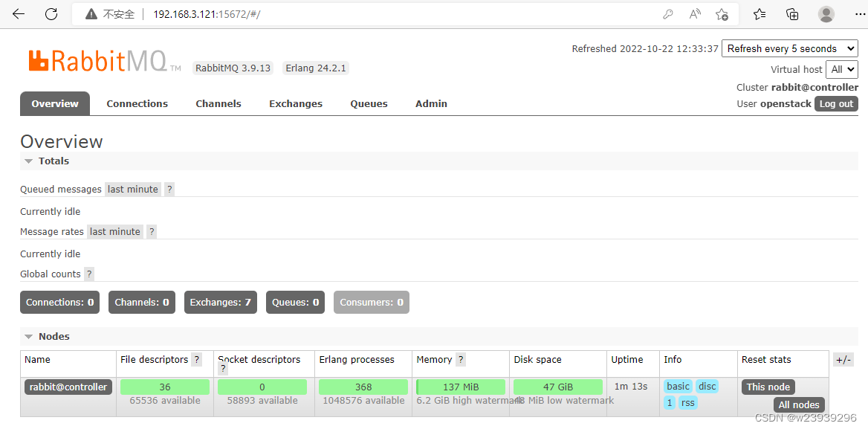Click the +/- column selector in Nodes table

coord(843,359)
